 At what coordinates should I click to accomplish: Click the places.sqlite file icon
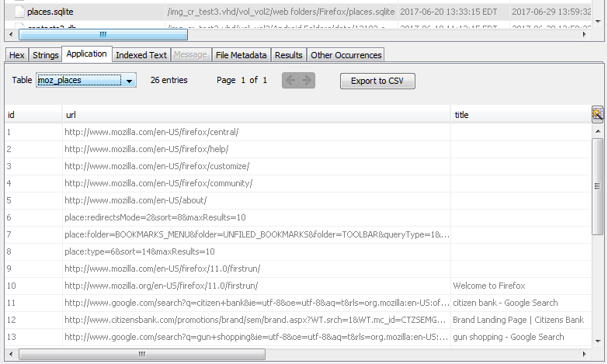(19, 12)
